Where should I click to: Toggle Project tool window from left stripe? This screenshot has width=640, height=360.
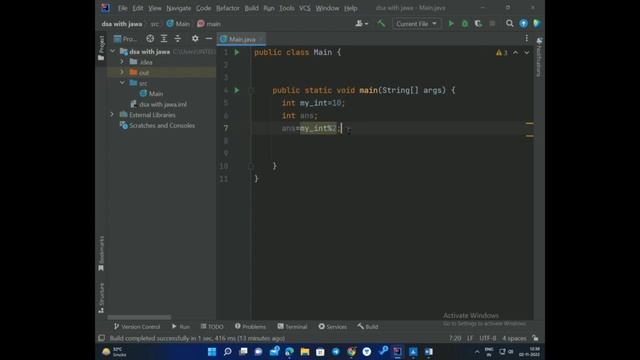[101, 48]
